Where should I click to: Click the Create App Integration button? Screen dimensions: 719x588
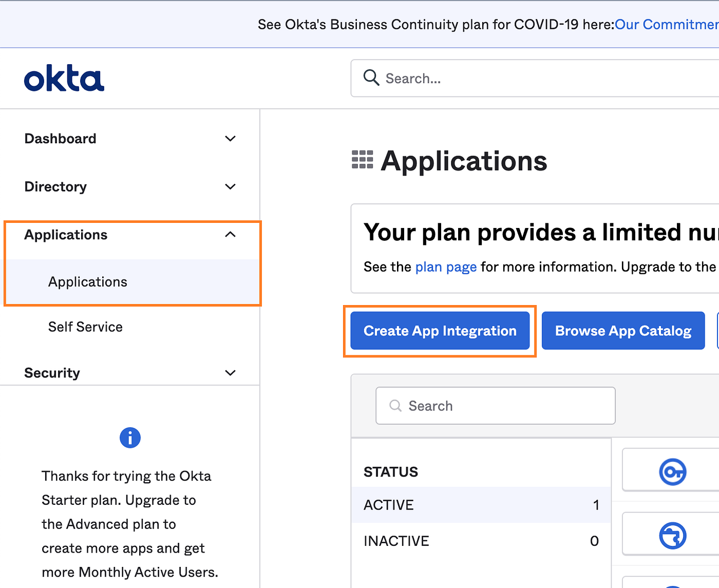click(440, 331)
